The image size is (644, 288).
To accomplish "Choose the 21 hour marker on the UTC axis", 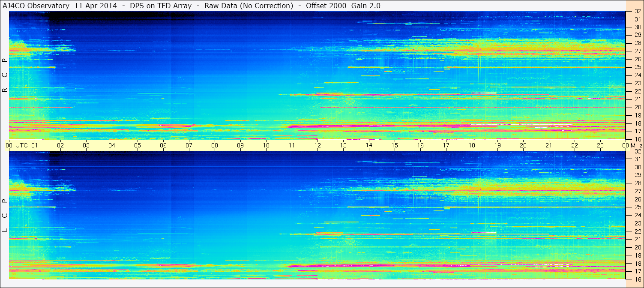I will [549, 145].
